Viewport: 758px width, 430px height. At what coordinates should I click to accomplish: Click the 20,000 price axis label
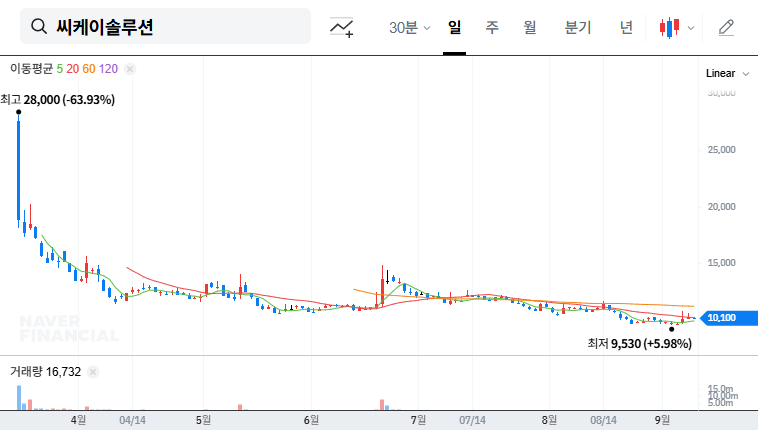coord(722,207)
